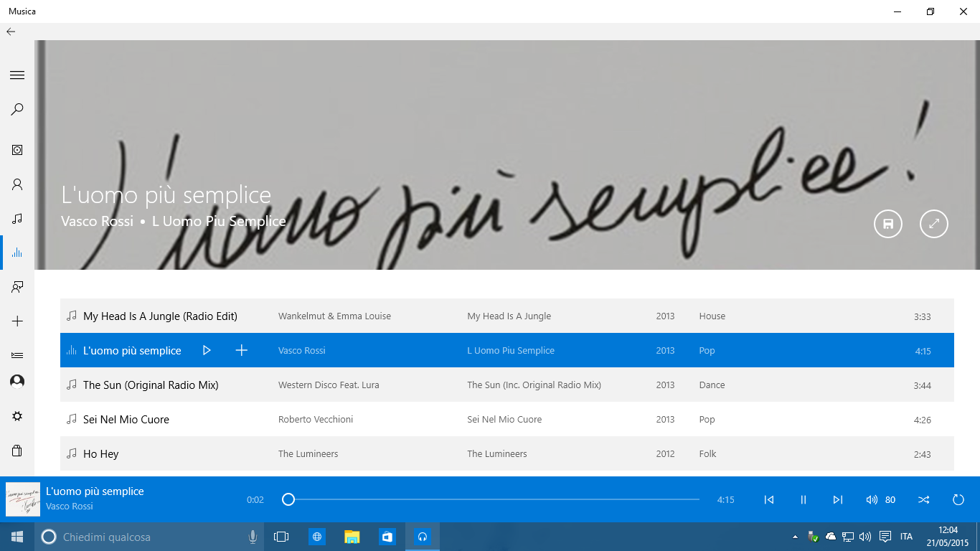
Task: Click Vasco Rossi in the player bar
Action: pyautogui.click(x=70, y=507)
